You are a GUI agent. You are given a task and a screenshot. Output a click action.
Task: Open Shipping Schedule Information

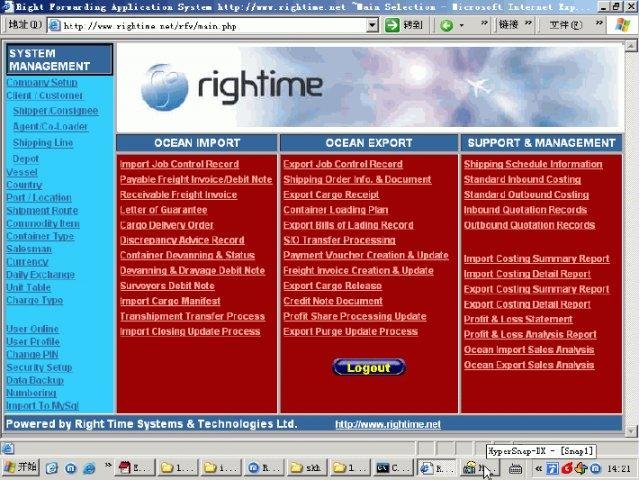pos(533,164)
